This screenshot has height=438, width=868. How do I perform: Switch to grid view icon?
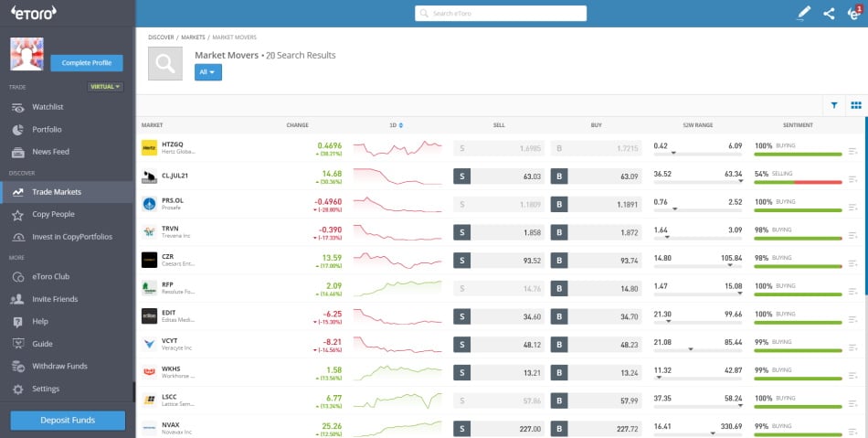point(856,105)
